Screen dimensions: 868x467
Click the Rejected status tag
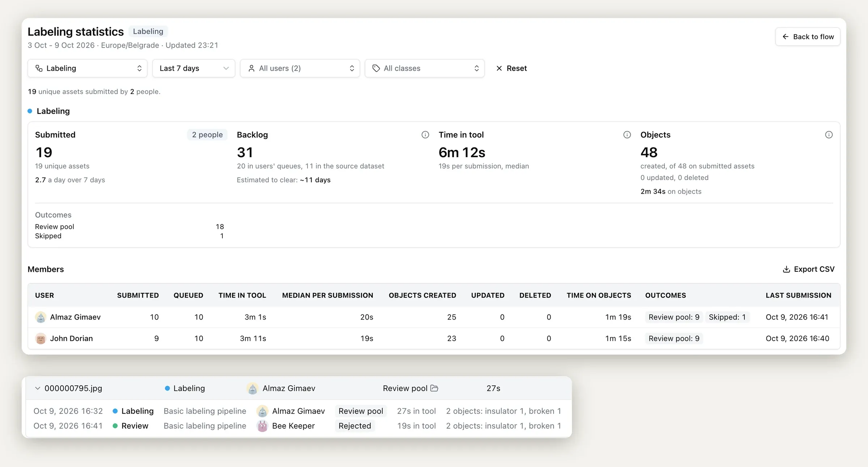tap(355, 426)
